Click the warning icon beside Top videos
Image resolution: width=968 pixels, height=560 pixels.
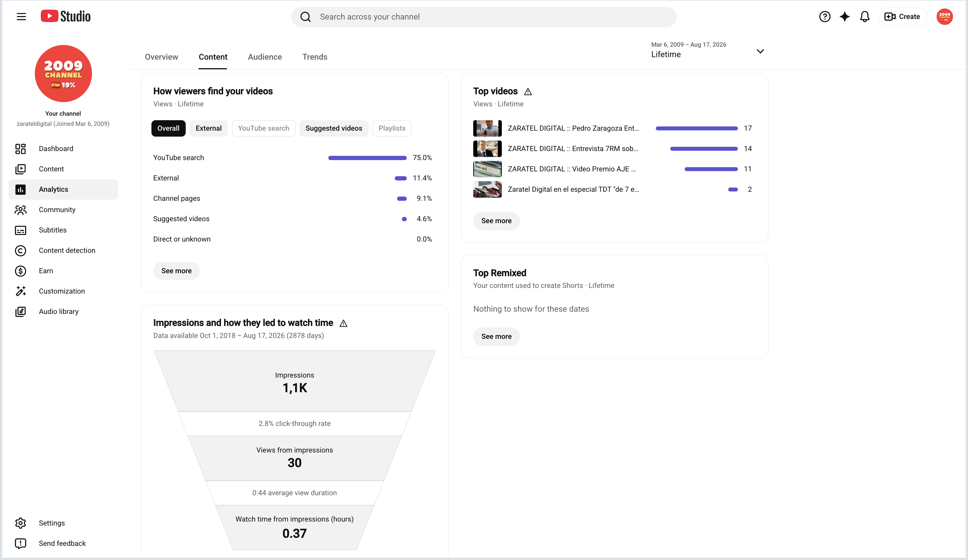(528, 91)
